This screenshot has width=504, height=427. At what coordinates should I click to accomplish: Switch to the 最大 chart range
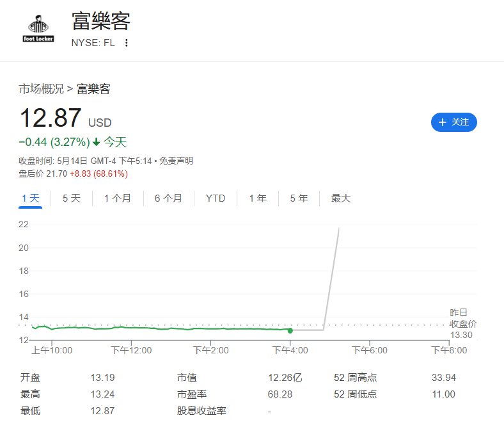tap(341, 198)
